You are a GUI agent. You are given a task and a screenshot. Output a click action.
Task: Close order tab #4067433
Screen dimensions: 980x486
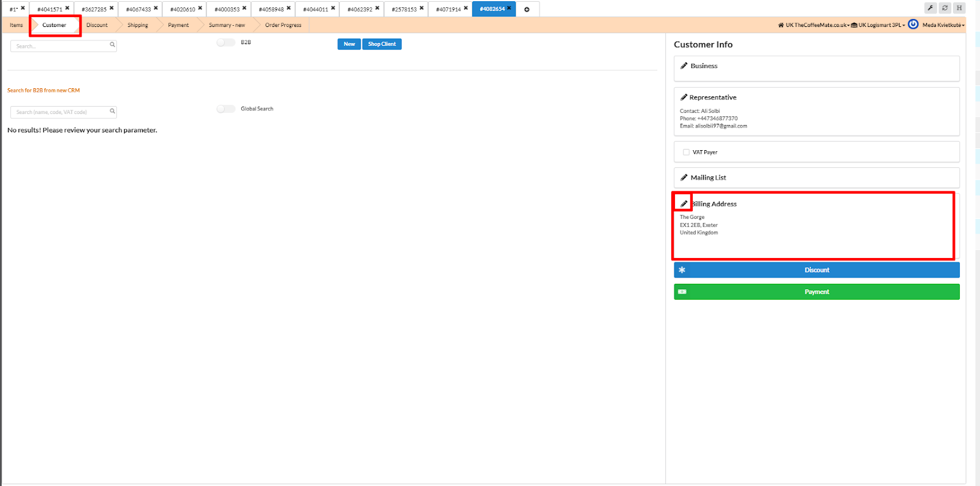click(x=156, y=8)
